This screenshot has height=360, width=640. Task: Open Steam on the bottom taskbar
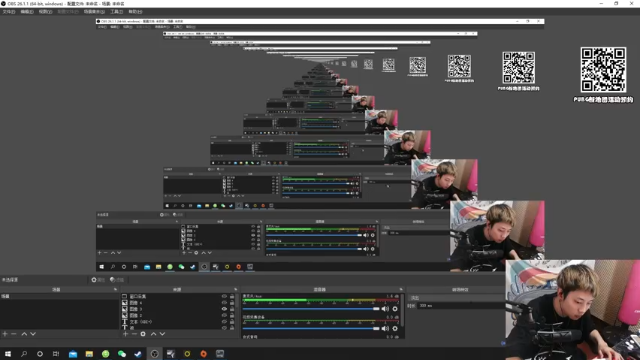click(x=138, y=354)
